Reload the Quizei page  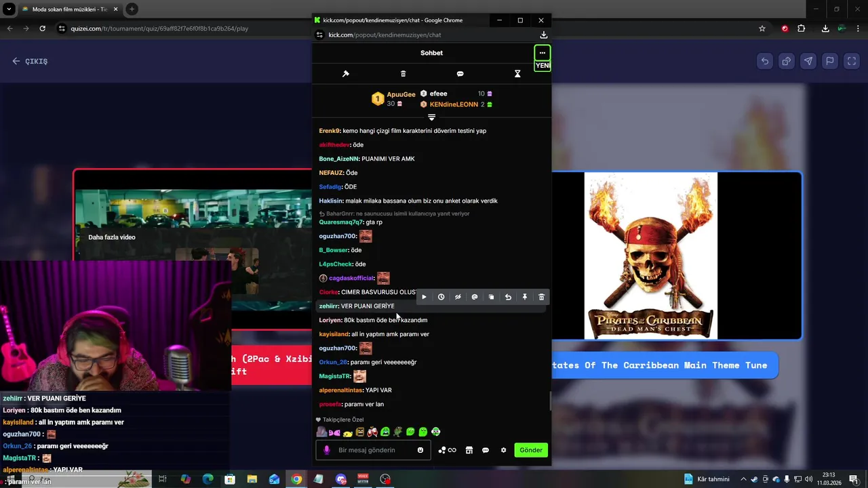click(x=42, y=28)
